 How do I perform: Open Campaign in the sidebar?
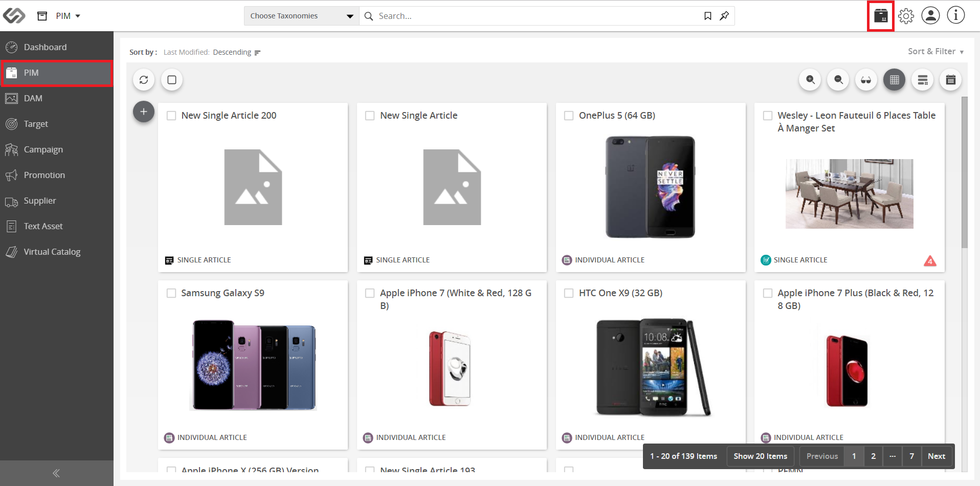[57, 149]
